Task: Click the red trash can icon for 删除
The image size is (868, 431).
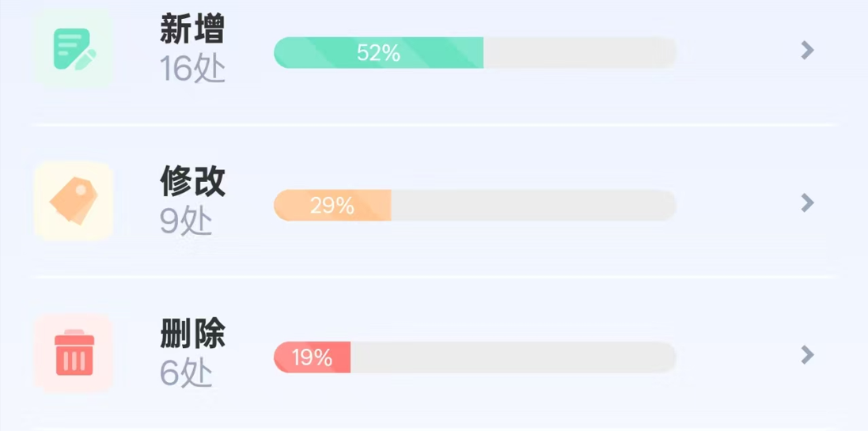Action: click(74, 353)
